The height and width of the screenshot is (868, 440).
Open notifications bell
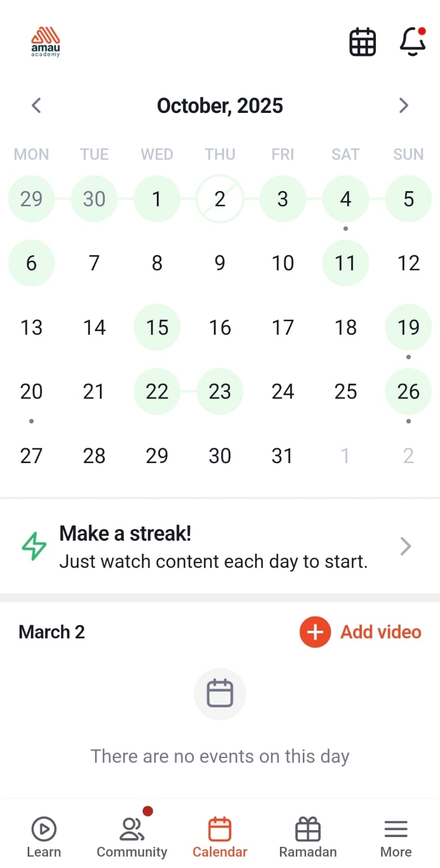[x=412, y=42]
